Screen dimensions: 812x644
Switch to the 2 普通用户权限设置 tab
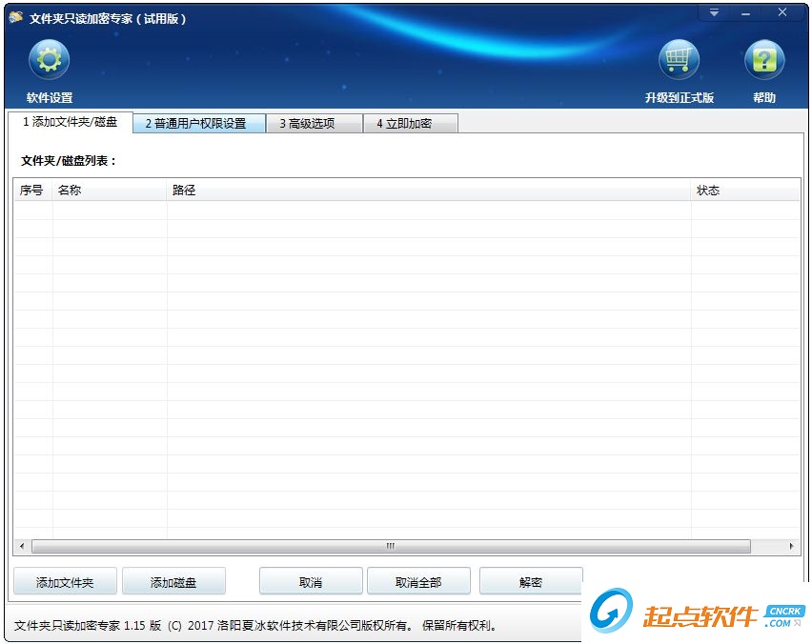click(198, 123)
